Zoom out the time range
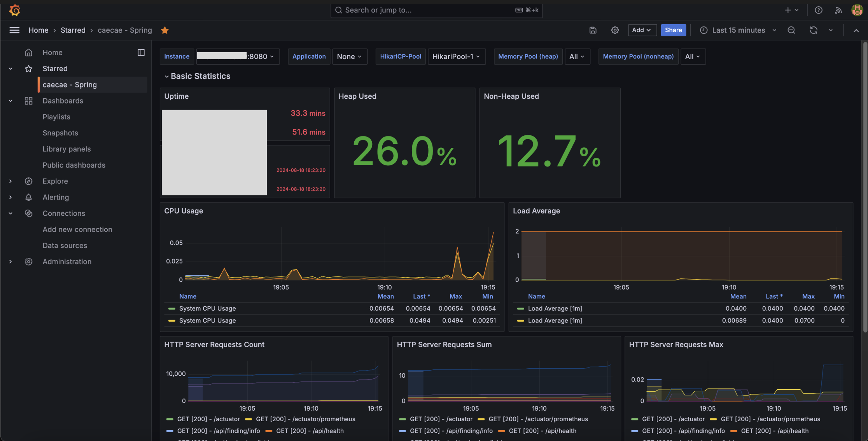The width and height of the screenshot is (868, 441). point(791,30)
